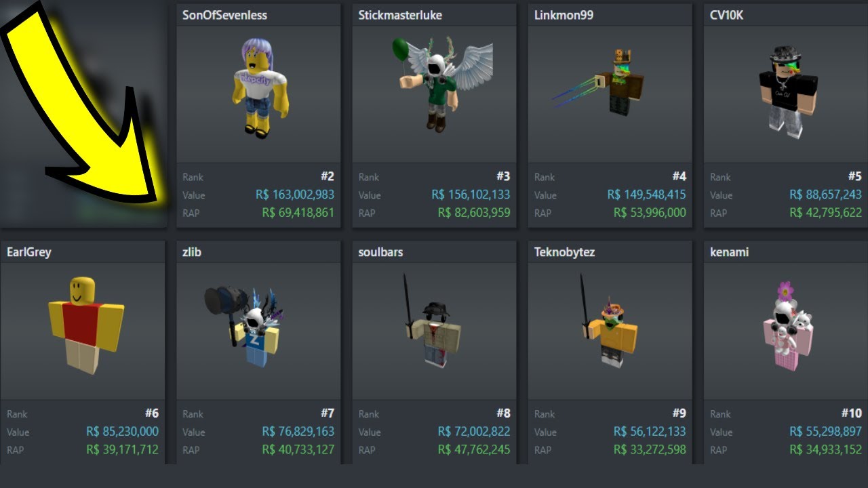Click the zlib username
Screen dimensions: 868x488
coord(192,252)
